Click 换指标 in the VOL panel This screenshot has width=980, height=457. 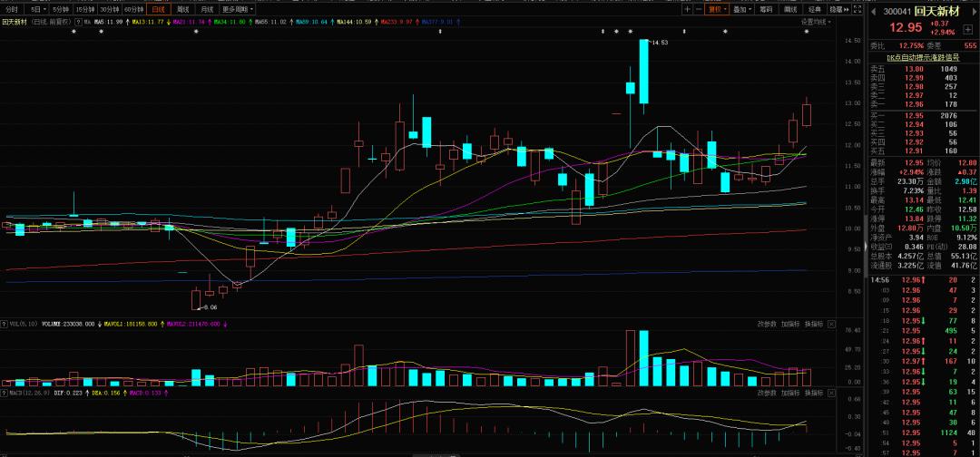click(814, 324)
